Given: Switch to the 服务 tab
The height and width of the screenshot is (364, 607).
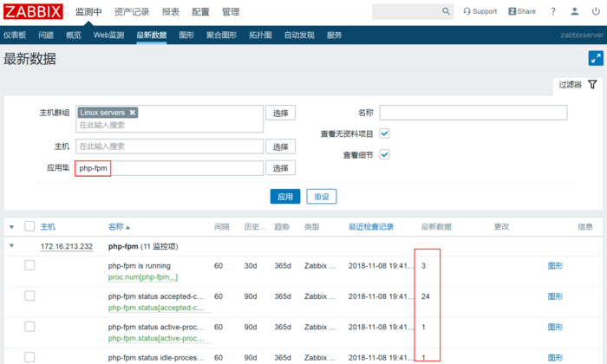Looking at the screenshot, I should pos(335,36).
